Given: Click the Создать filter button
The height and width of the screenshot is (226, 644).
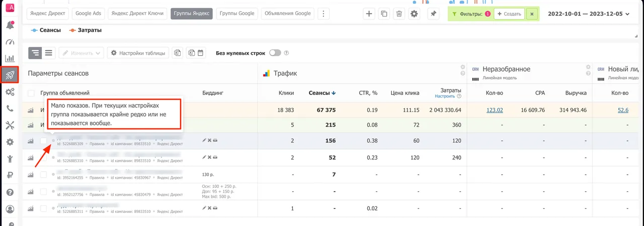Looking at the screenshot, I should click(x=509, y=14).
